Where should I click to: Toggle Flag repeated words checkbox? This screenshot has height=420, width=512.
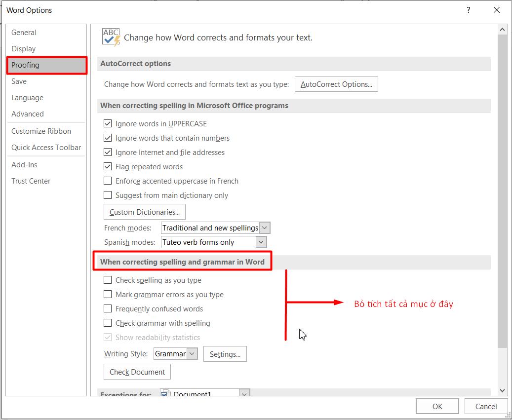(x=108, y=167)
